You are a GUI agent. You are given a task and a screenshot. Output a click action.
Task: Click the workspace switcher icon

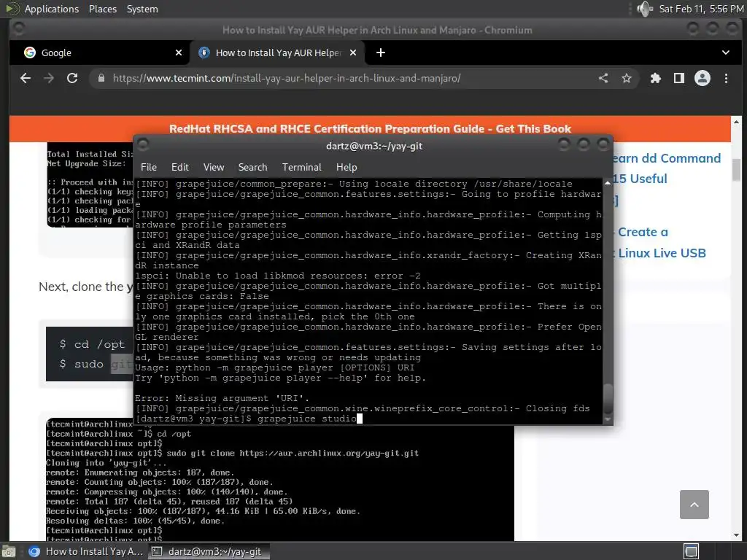tap(692, 551)
